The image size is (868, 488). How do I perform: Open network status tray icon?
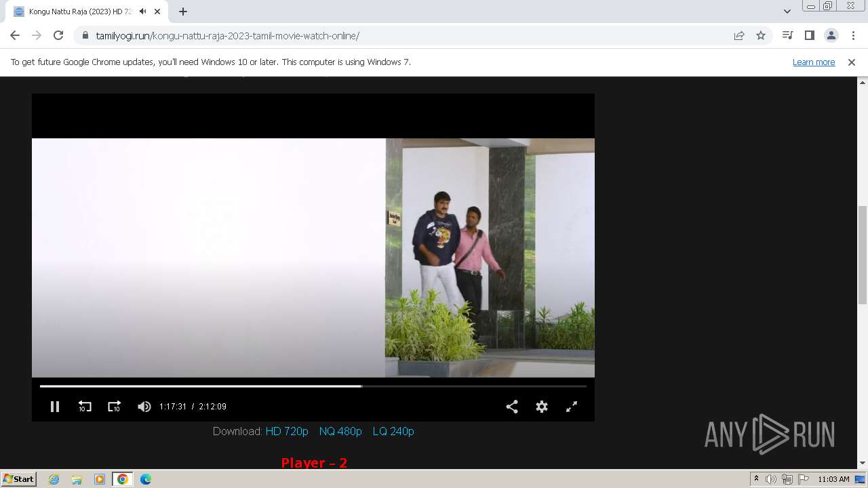click(787, 479)
